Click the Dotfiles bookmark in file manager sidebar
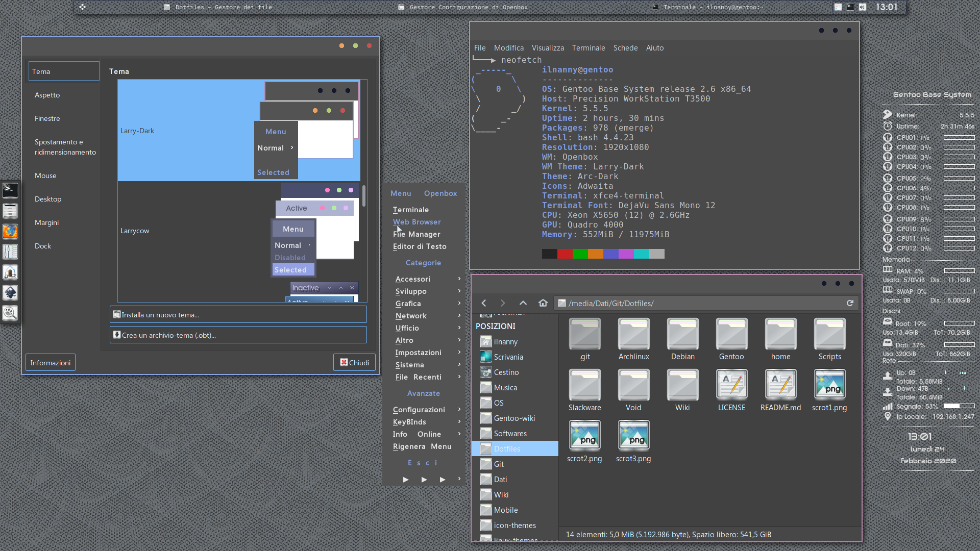This screenshot has height=551, width=980. coord(507,449)
